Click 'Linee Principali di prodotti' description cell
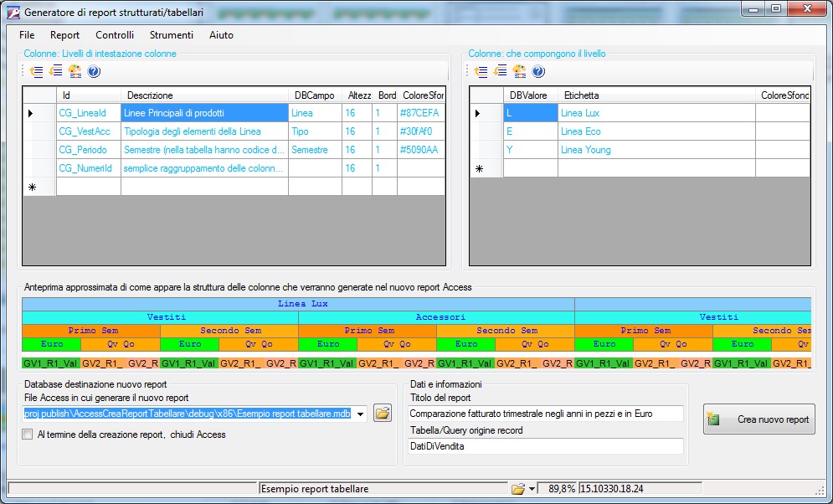Viewport: 833px width, 504px height. [x=204, y=113]
